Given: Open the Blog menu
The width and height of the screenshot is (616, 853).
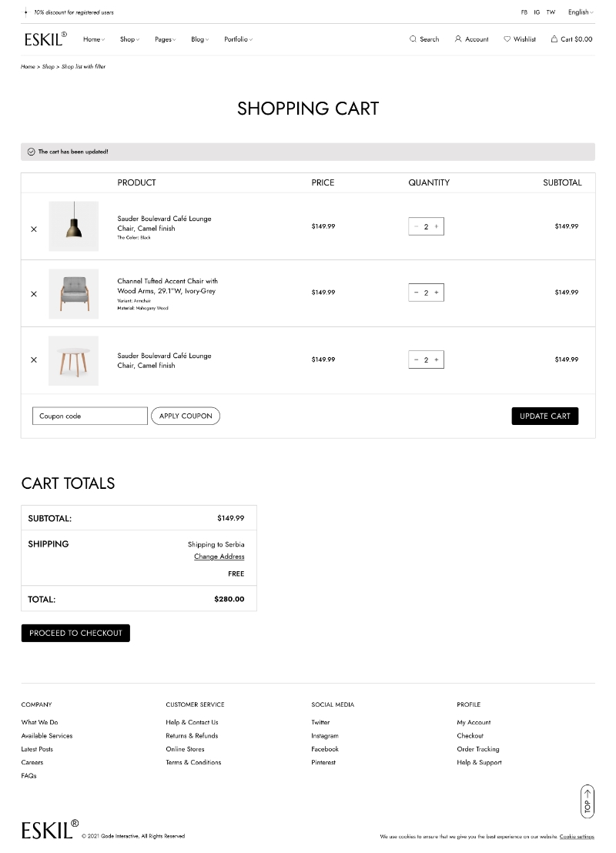Looking at the screenshot, I should pos(199,39).
